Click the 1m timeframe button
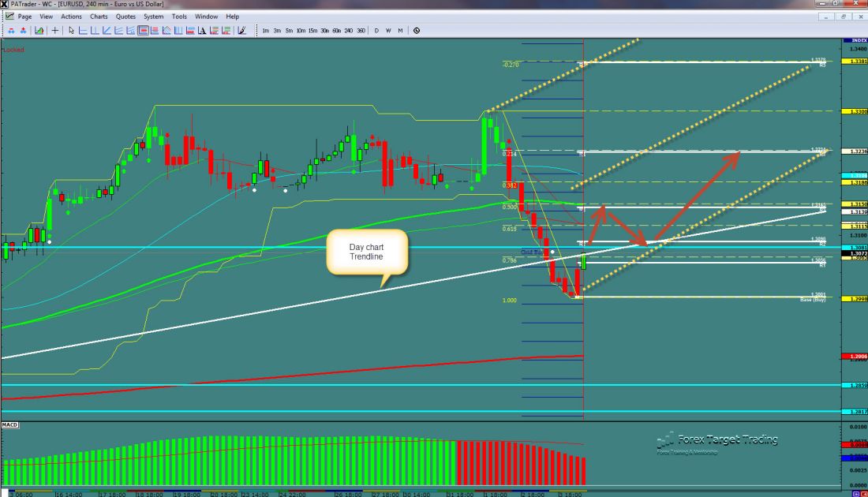Screen dimensions: 868x497 (x=265, y=31)
